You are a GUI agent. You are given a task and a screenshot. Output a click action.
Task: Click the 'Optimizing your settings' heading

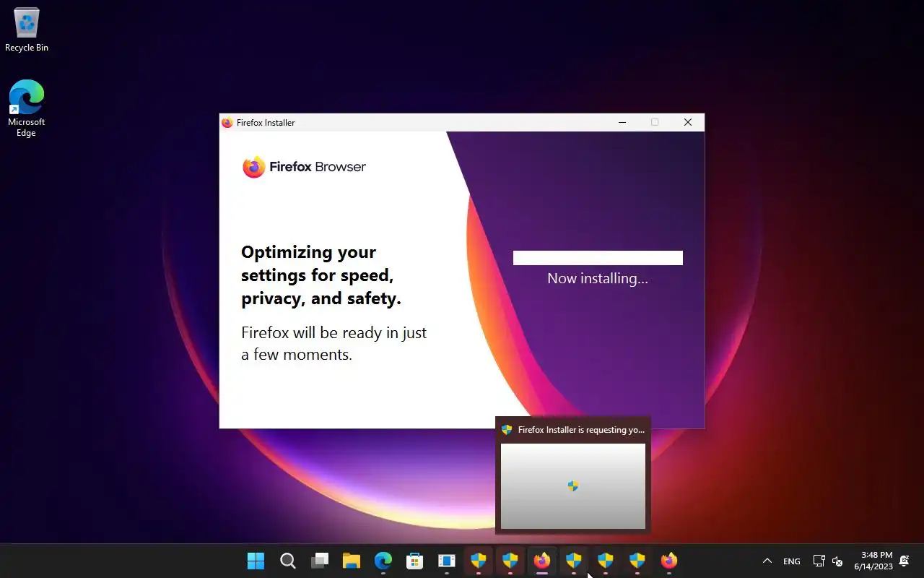coord(321,275)
